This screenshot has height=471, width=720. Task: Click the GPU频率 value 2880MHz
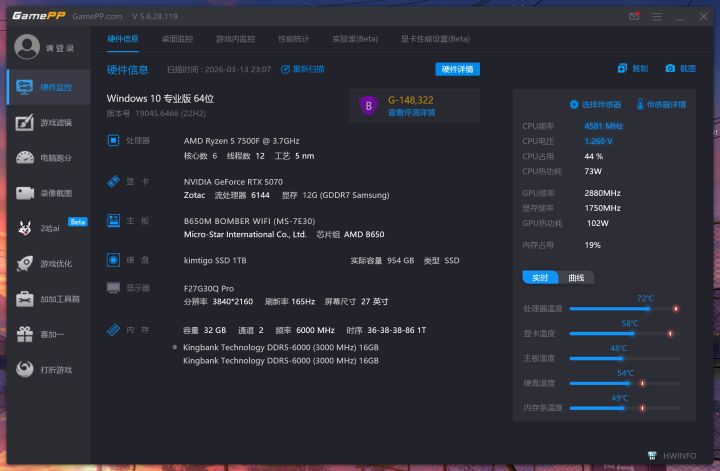coord(602,193)
